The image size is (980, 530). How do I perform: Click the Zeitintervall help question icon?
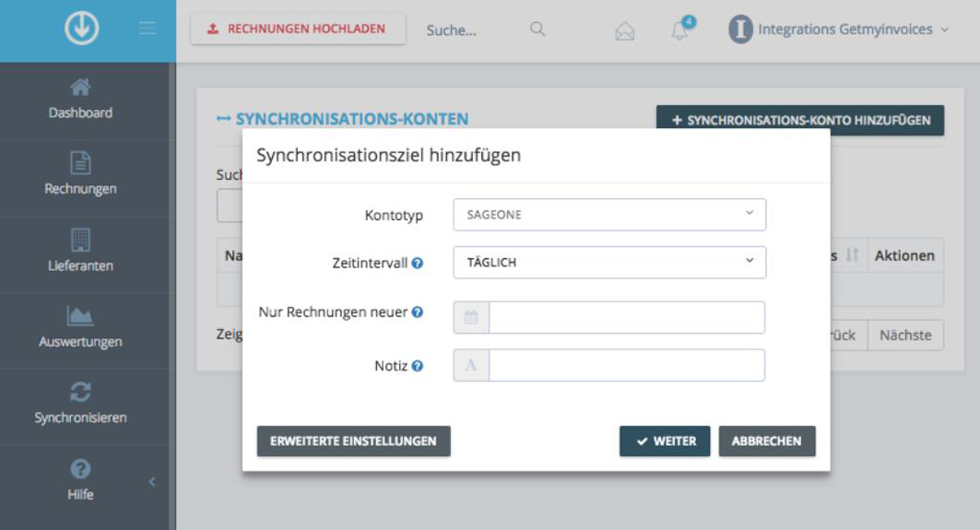point(418,264)
